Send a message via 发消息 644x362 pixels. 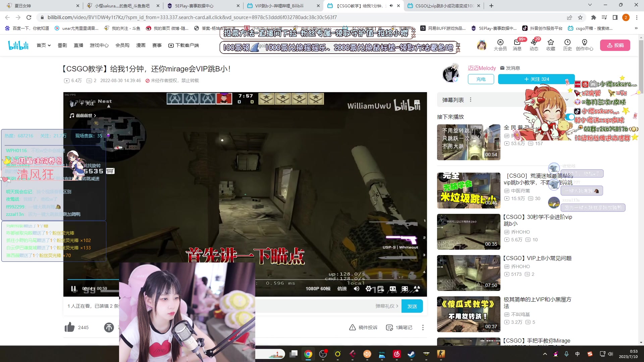[510, 68]
